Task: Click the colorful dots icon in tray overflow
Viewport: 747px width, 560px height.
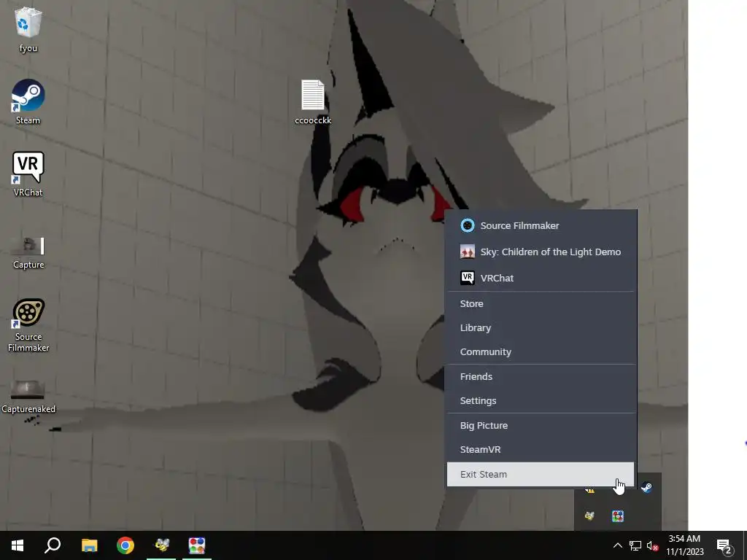Action: (x=618, y=516)
